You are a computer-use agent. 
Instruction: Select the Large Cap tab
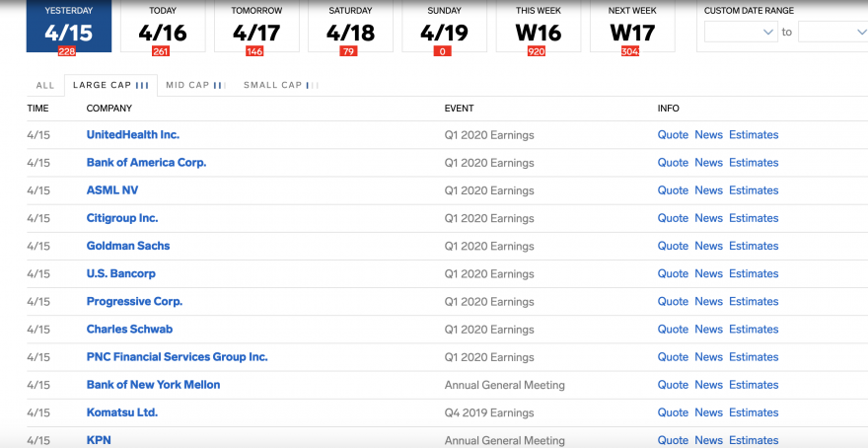tap(110, 85)
